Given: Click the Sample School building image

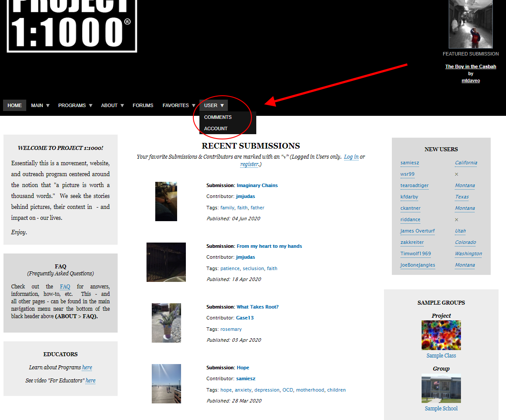Looking at the screenshot, I should [x=441, y=389].
